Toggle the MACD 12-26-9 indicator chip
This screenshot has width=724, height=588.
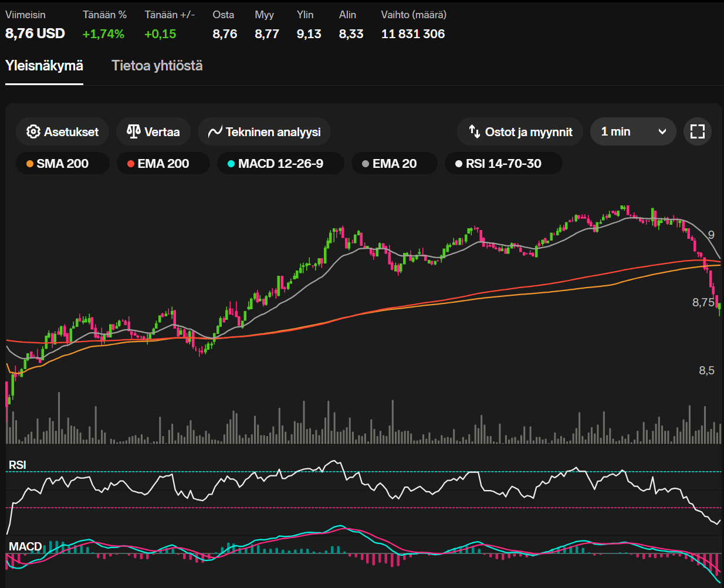coord(280,164)
